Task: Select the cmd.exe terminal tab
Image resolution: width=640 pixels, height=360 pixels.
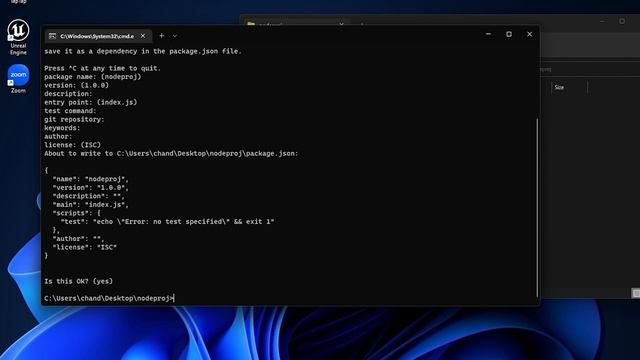Action: tap(98, 36)
